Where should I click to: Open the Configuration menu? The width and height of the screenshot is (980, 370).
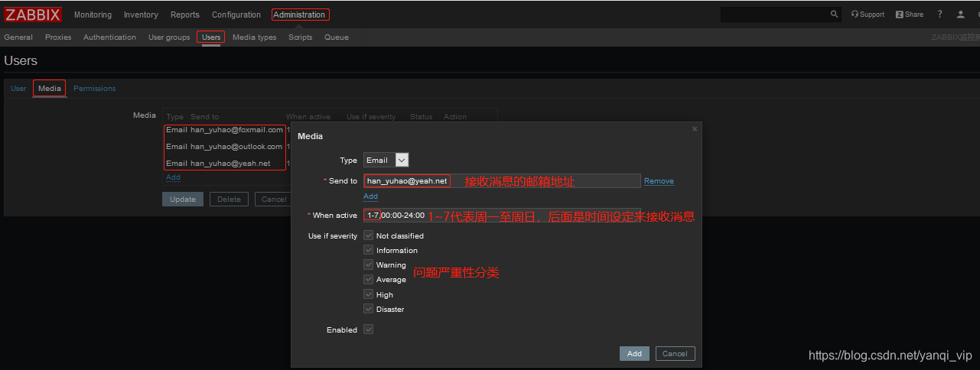(x=236, y=15)
